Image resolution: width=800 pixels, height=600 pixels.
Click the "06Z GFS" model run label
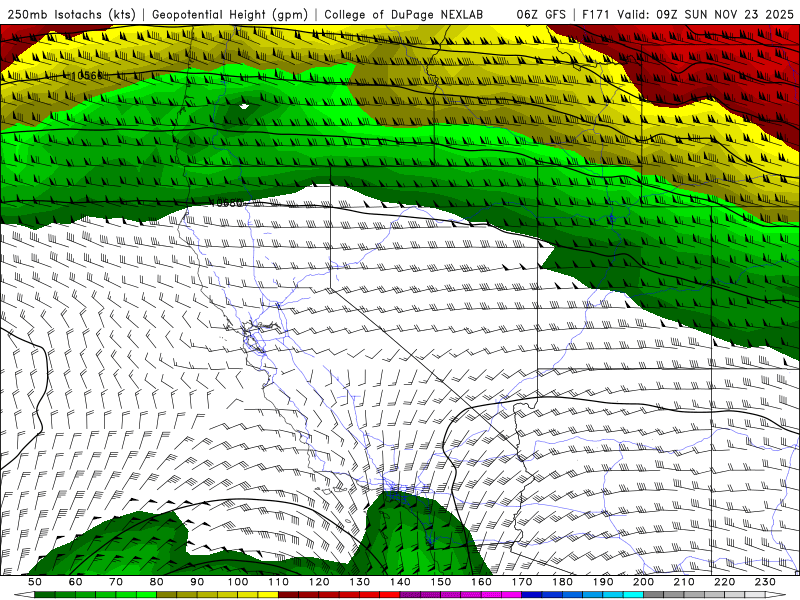541,15
